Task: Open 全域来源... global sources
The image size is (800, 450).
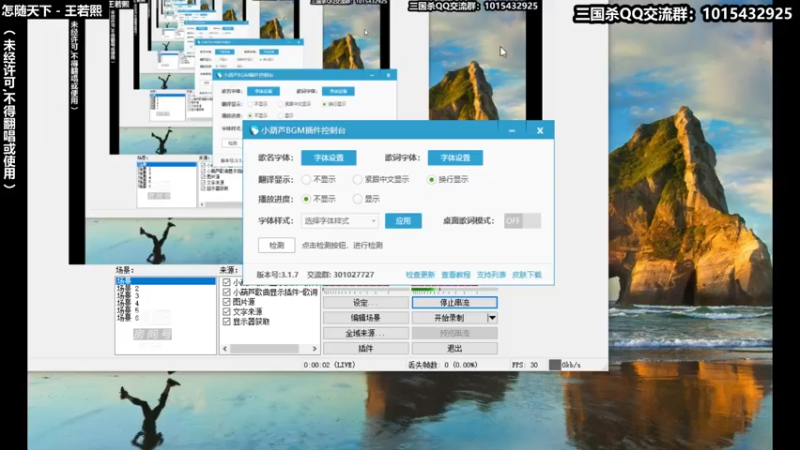Action: point(365,333)
